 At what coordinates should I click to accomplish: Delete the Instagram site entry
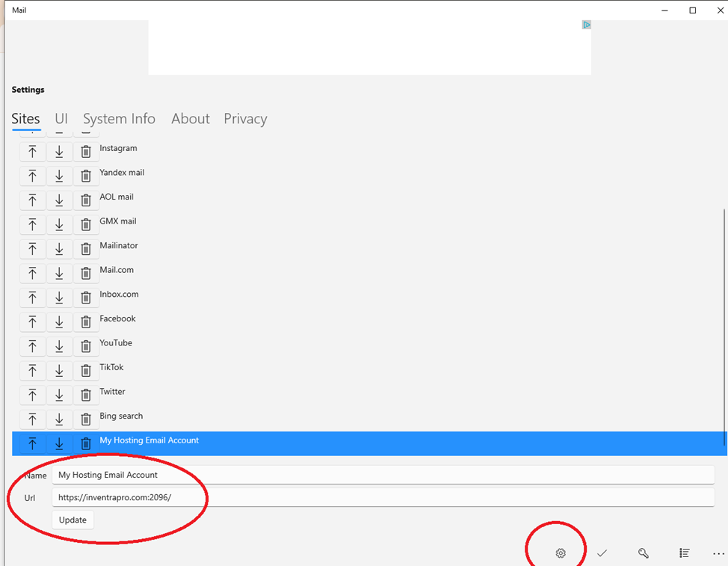[86, 152]
